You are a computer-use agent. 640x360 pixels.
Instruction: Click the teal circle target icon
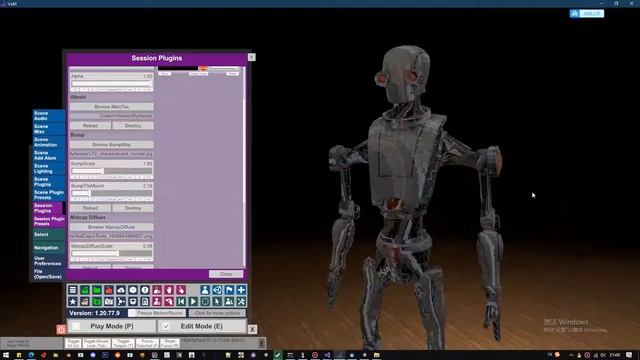205,302
